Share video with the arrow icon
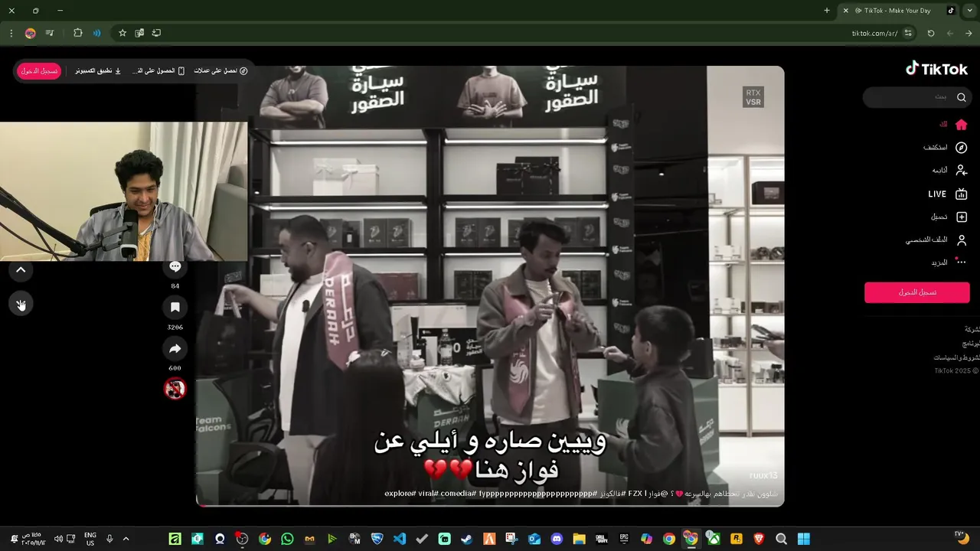Image resolution: width=980 pixels, height=551 pixels. (x=175, y=349)
